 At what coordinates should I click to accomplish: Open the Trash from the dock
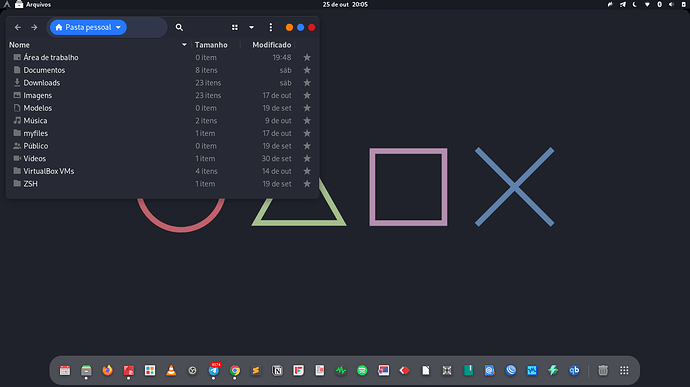603,371
